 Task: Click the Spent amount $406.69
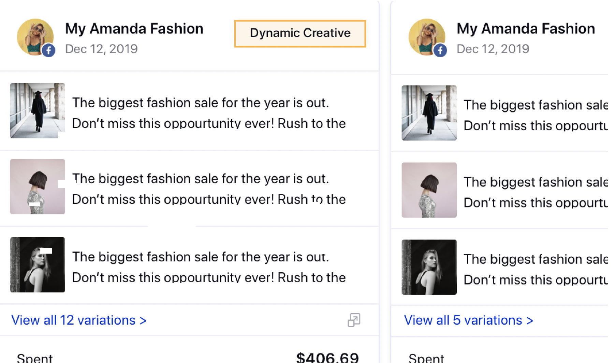click(x=327, y=357)
